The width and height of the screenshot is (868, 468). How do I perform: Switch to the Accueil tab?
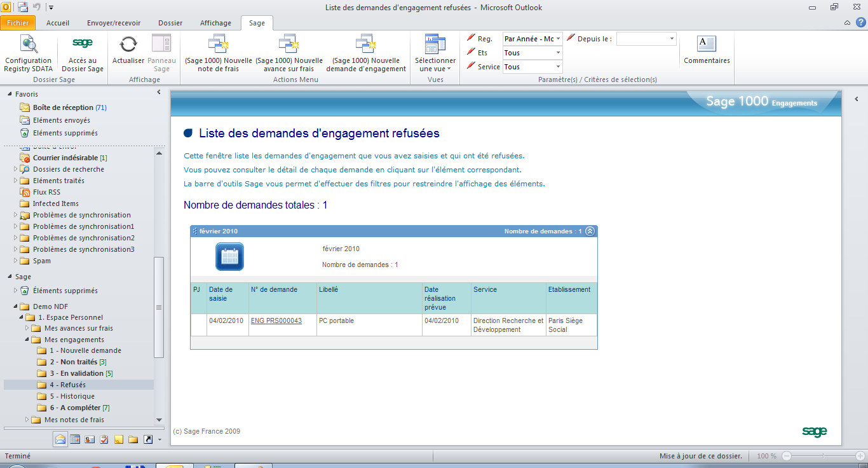click(x=58, y=23)
